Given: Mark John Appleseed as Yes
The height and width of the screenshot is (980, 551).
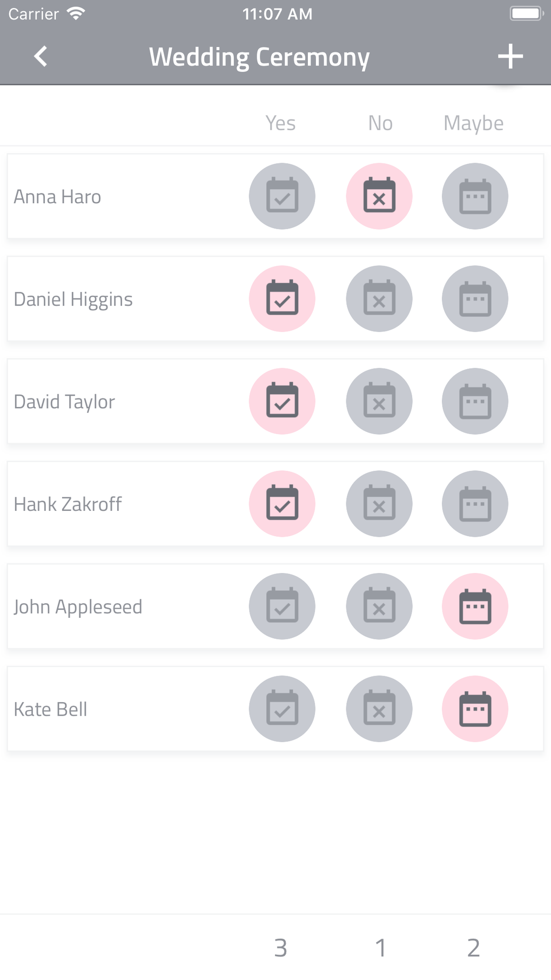Looking at the screenshot, I should pyautogui.click(x=282, y=606).
